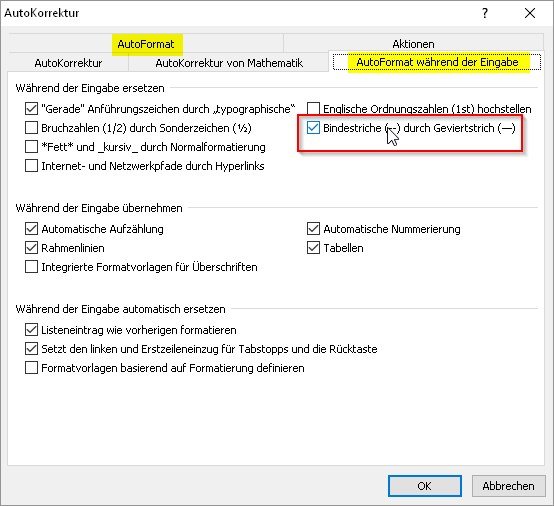
Task: Open AutoKorrektur von Mathematik tab
Action: 229,63
